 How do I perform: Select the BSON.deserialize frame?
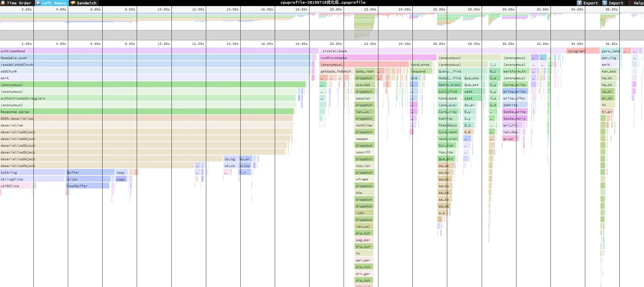click(x=146, y=118)
